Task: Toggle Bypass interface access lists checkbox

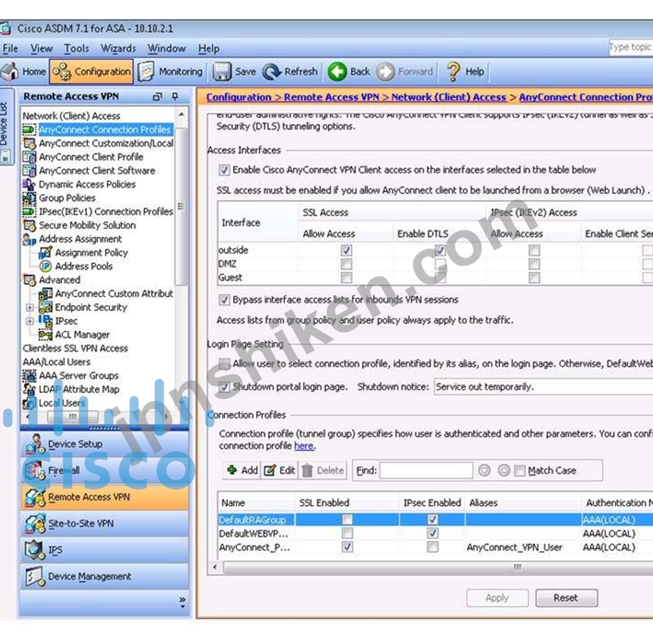Action: click(x=224, y=300)
